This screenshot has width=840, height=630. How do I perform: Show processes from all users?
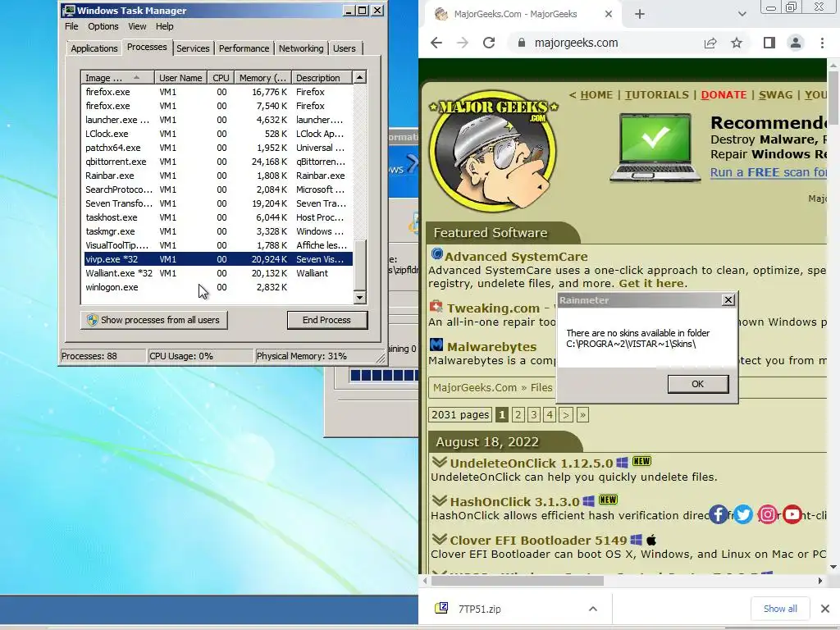point(154,320)
